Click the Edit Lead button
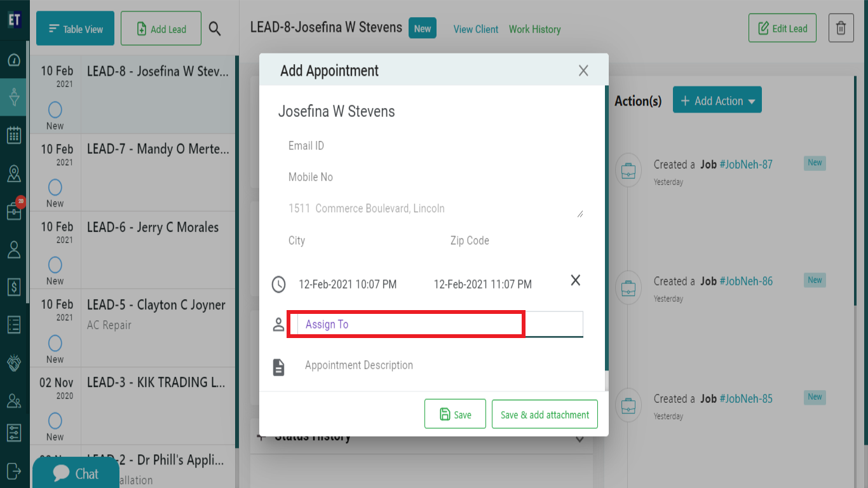Image resolution: width=868 pixels, height=488 pixels. point(782,29)
